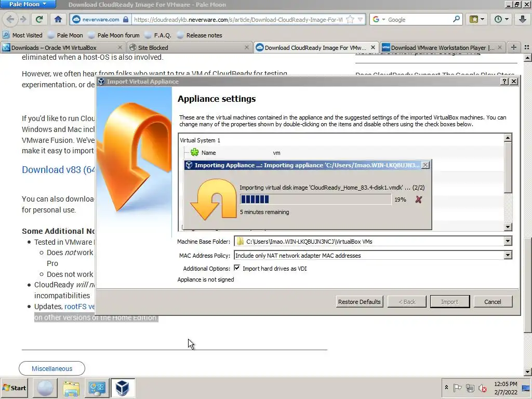Click the network tray icon
This screenshot has height=399, width=532.
[x=470, y=388]
